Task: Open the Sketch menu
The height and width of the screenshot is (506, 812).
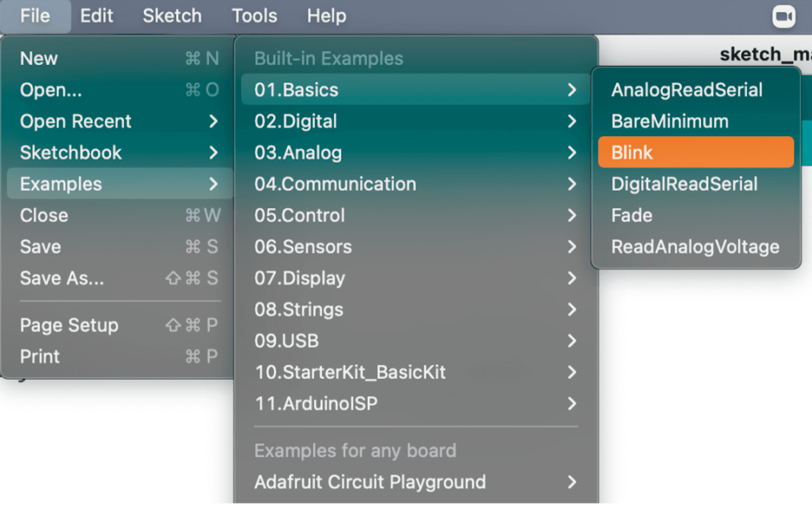Action: (172, 16)
